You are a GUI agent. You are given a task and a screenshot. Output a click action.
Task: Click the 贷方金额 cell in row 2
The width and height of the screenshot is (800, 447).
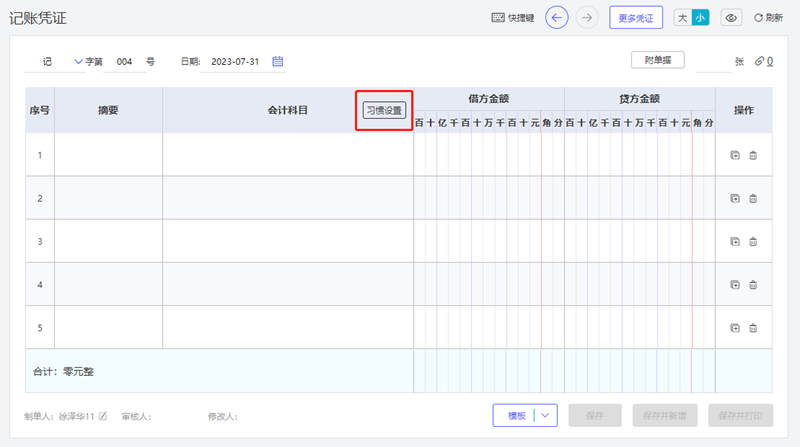point(640,198)
